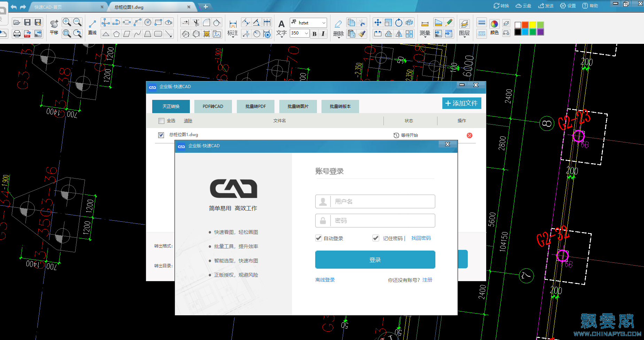The width and height of the screenshot is (644, 340).
Task: Select the circle drawing tool
Action: pos(148,23)
